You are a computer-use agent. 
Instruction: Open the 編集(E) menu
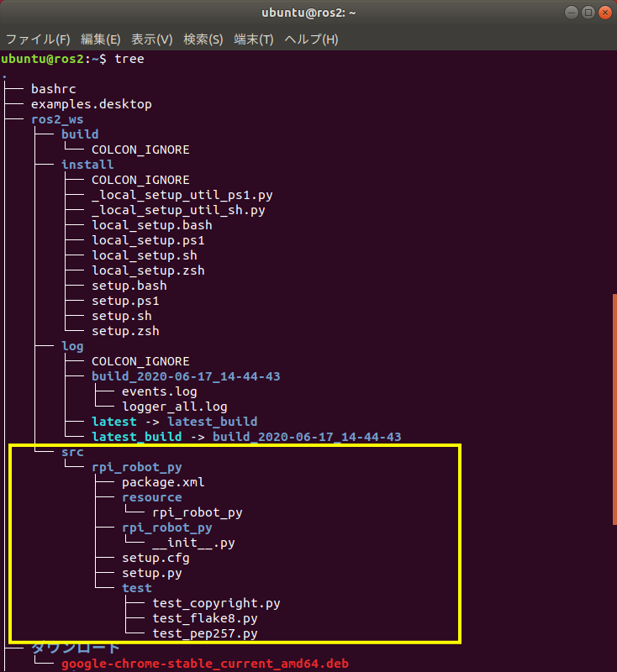[x=100, y=39]
